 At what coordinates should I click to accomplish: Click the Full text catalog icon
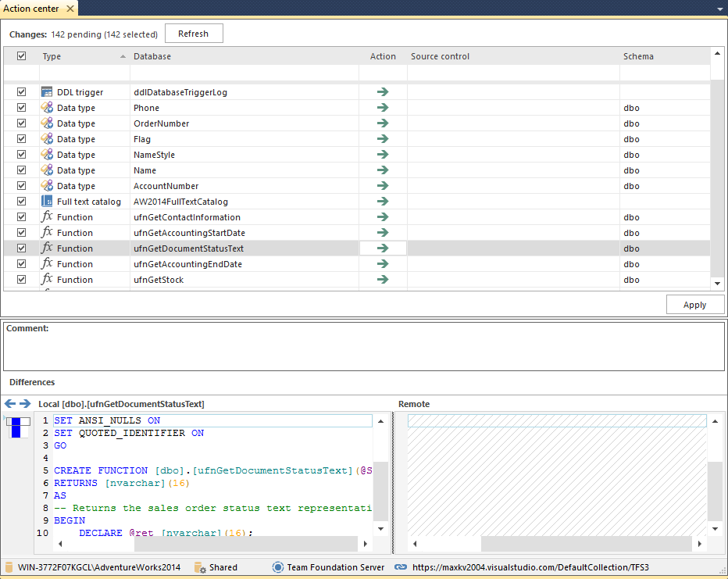pos(47,202)
